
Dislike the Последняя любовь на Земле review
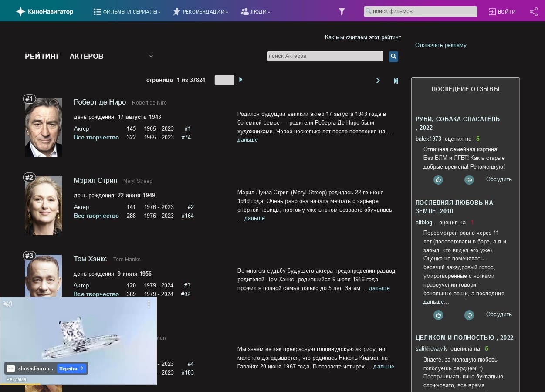(469, 314)
